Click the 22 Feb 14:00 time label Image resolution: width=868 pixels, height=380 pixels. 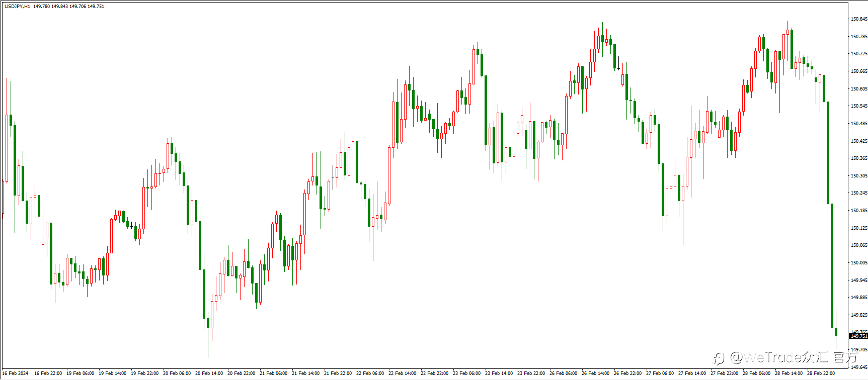pos(403,373)
